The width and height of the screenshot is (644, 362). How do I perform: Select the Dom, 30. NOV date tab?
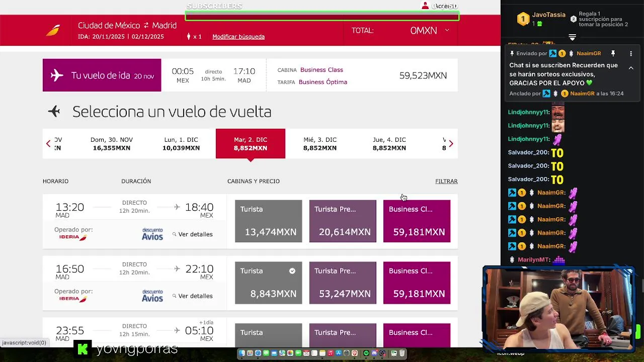click(x=112, y=144)
